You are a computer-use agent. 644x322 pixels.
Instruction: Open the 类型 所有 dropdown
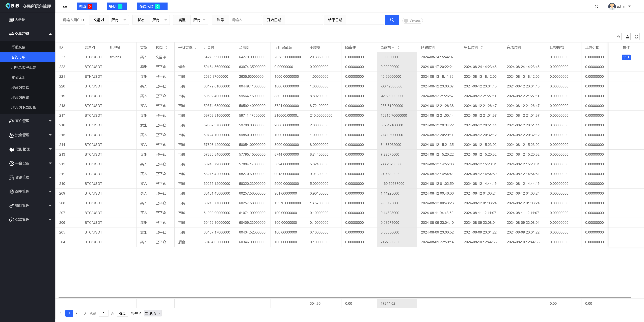(x=199, y=20)
